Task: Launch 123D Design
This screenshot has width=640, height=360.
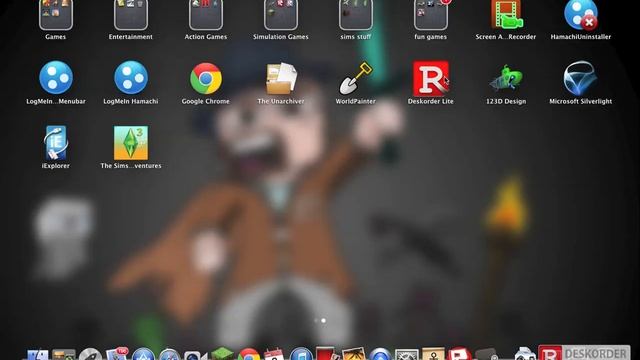Action: click(x=506, y=78)
